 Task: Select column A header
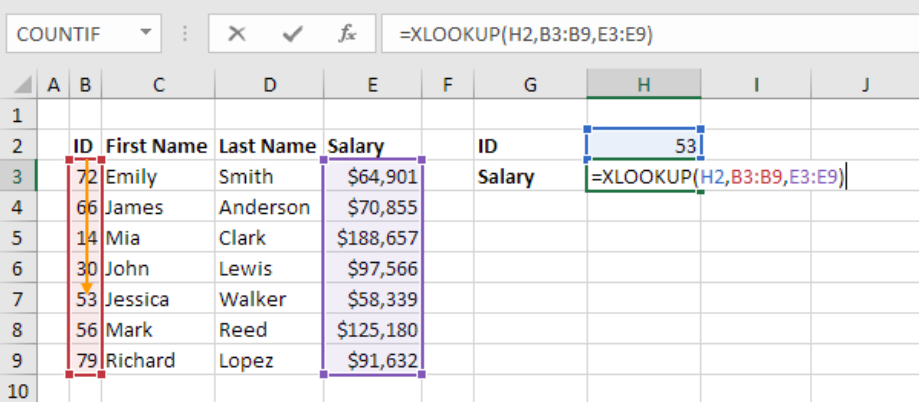coord(54,86)
